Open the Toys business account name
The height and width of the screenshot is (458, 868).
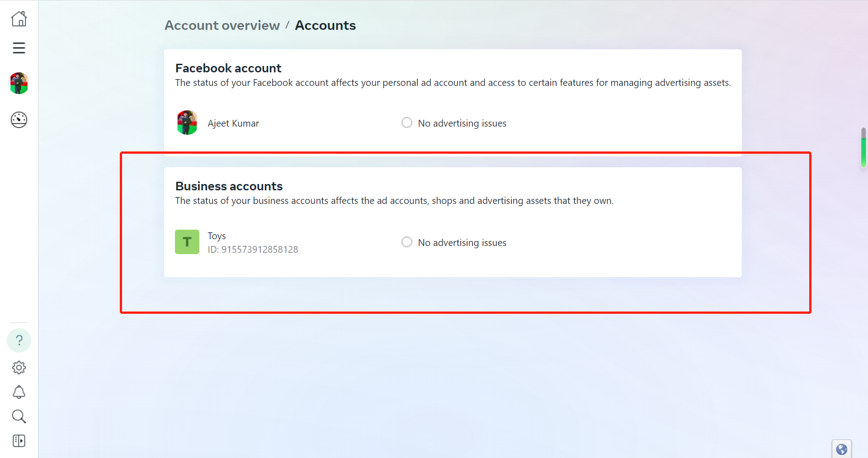[217, 236]
